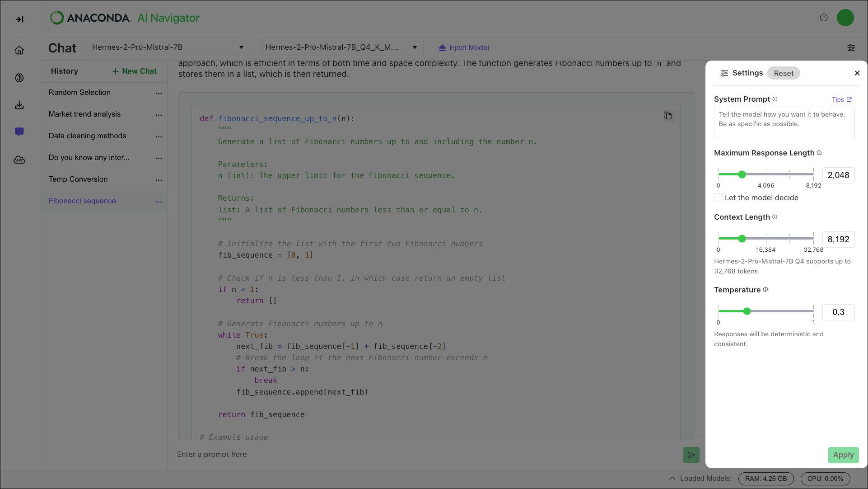Viewport: 868px width, 489px height.
Task: Open options for Data cleaning methods chat
Action: click(x=159, y=136)
